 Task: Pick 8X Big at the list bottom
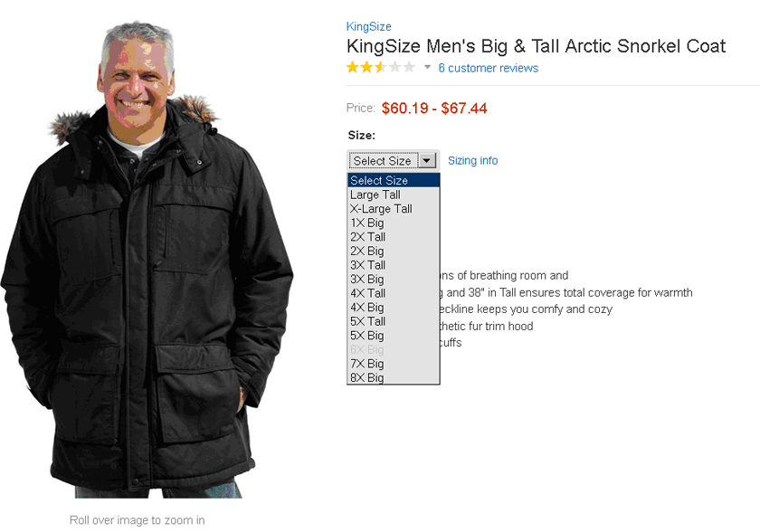pos(367,377)
